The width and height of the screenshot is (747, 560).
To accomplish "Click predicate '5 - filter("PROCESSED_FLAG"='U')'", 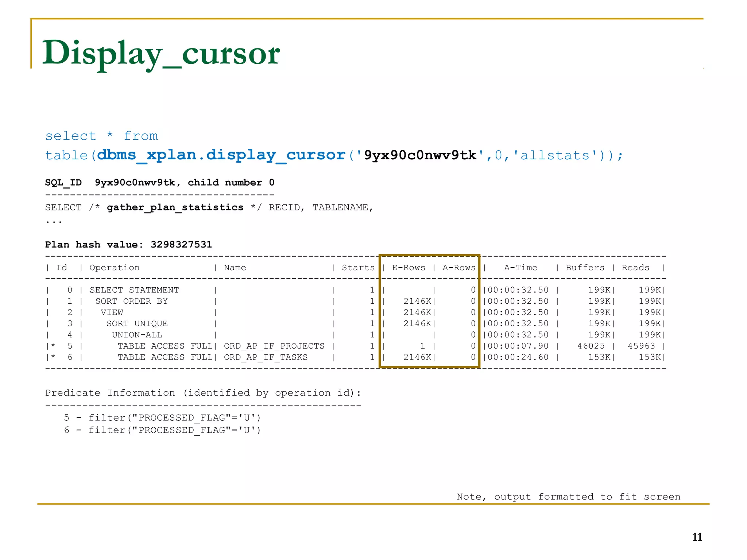I will pyautogui.click(x=162, y=418).
